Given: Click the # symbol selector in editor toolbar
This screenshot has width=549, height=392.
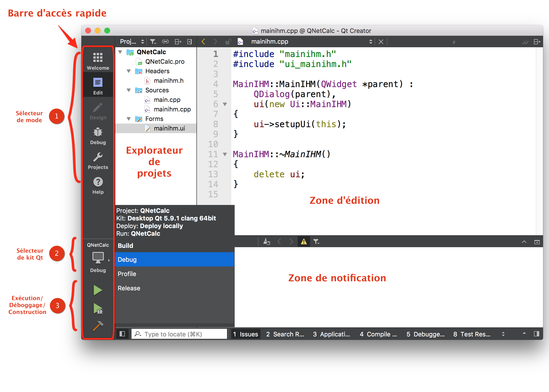Looking at the screenshot, I should coord(454,42).
